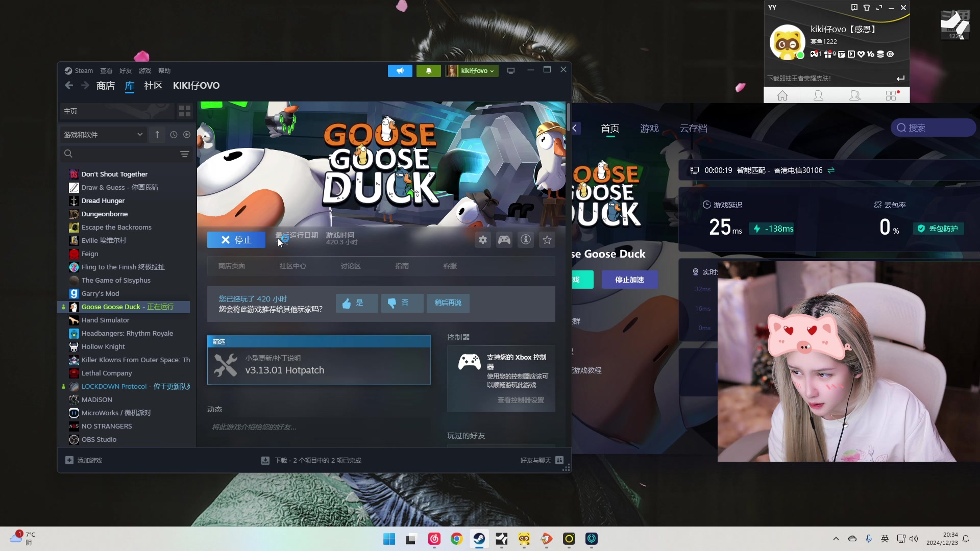
Task: Open the 帮助 menu in Steam
Action: pyautogui.click(x=164, y=71)
